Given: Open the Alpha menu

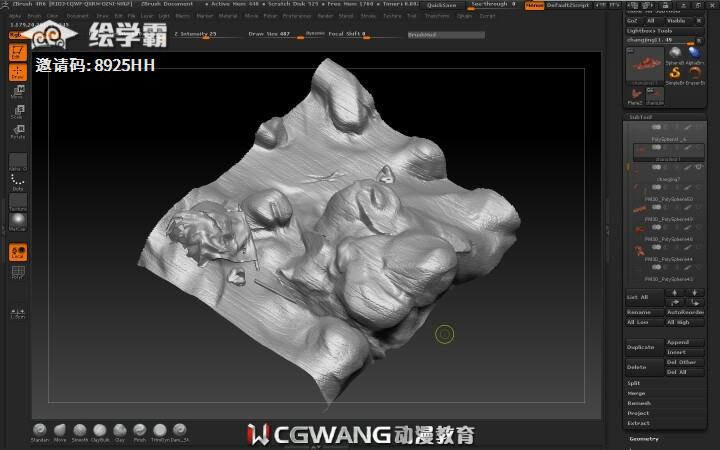Looking at the screenshot, I should tap(15, 16).
